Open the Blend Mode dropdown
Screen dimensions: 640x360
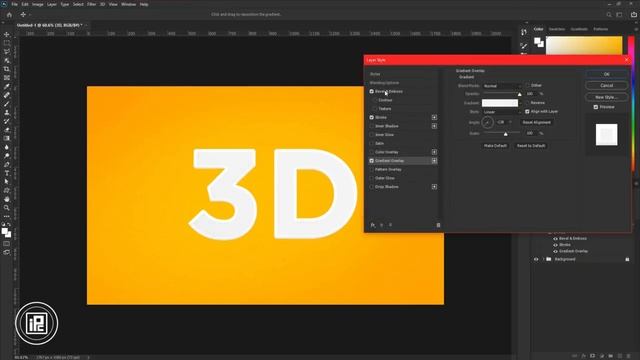[502, 86]
